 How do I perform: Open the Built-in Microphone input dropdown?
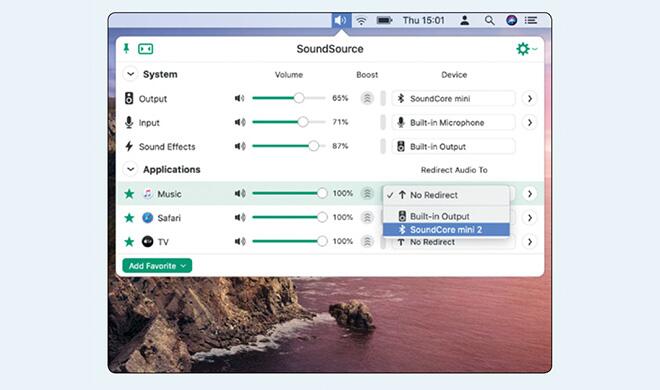click(453, 122)
